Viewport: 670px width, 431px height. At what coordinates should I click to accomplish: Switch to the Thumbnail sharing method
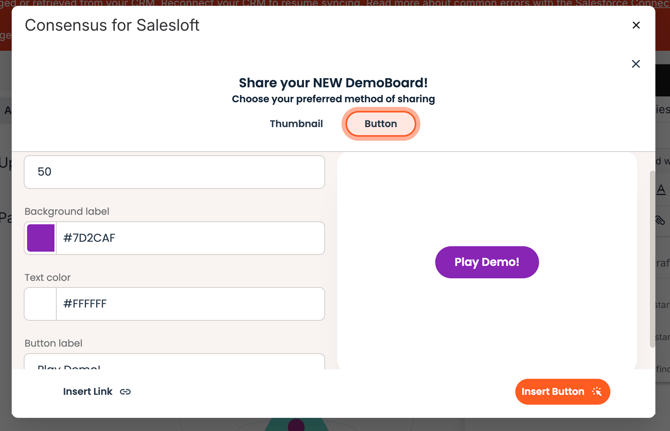coord(296,124)
